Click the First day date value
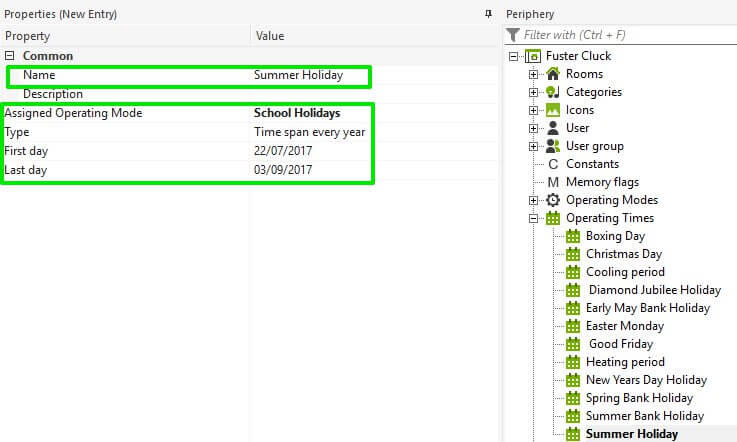This screenshot has width=737, height=442. point(283,151)
